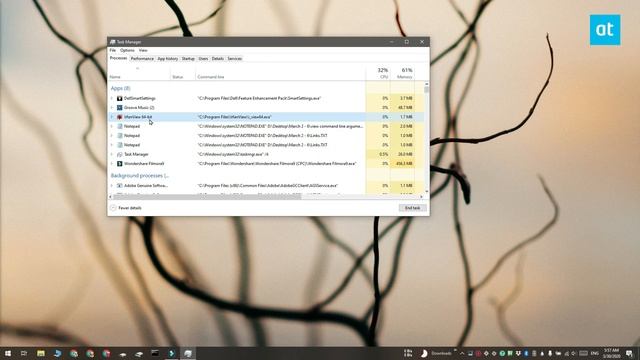Switch to the Details tab
This screenshot has height=360, width=640.
pos(218,59)
